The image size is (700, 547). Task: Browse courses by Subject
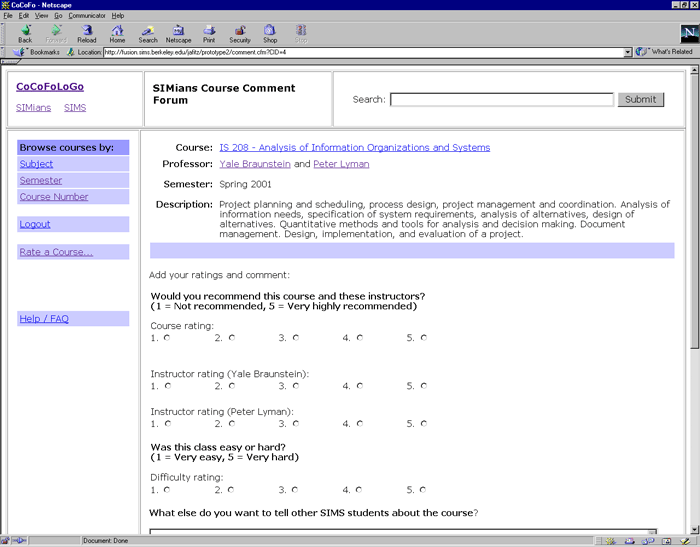pos(36,164)
